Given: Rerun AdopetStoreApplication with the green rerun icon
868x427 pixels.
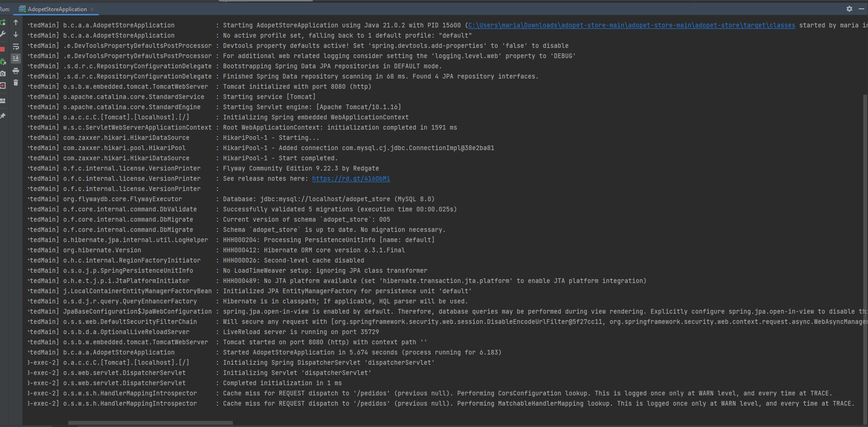Looking at the screenshot, I should 3,22.
